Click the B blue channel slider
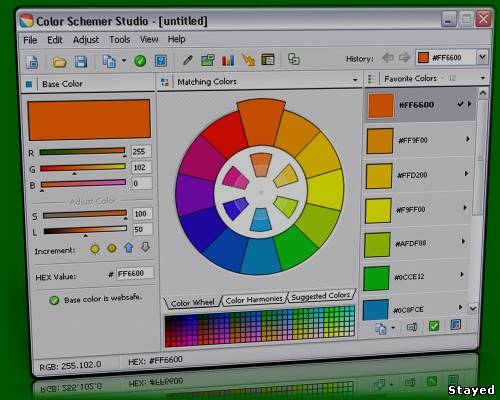The image size is (500, 400). [83, 183]
